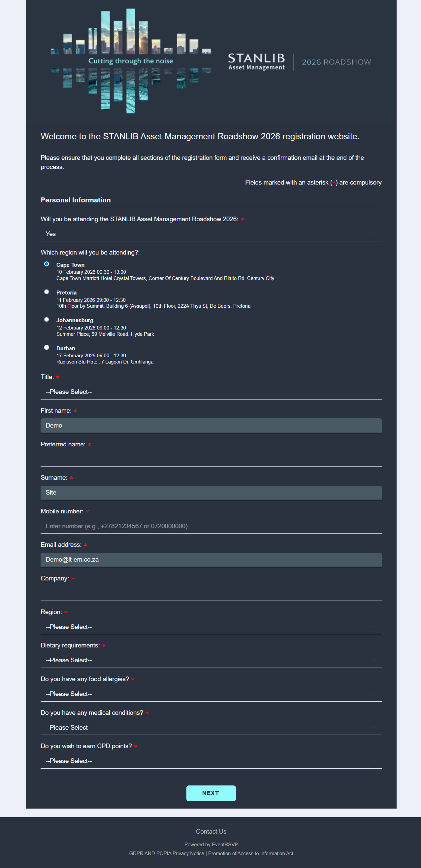The width and height of the screenshot is (421, 868).
Task: Focus the Preferred name text field
Action: click(211, 459)
